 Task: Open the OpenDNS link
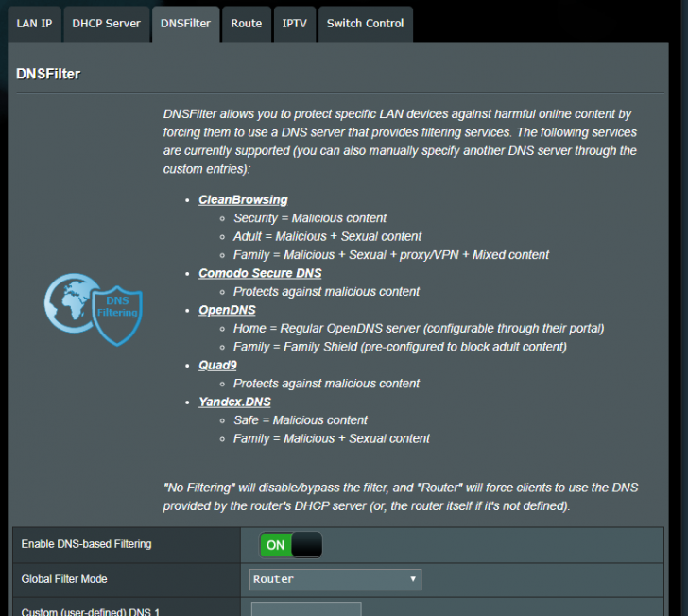click(x=227, y=310)
